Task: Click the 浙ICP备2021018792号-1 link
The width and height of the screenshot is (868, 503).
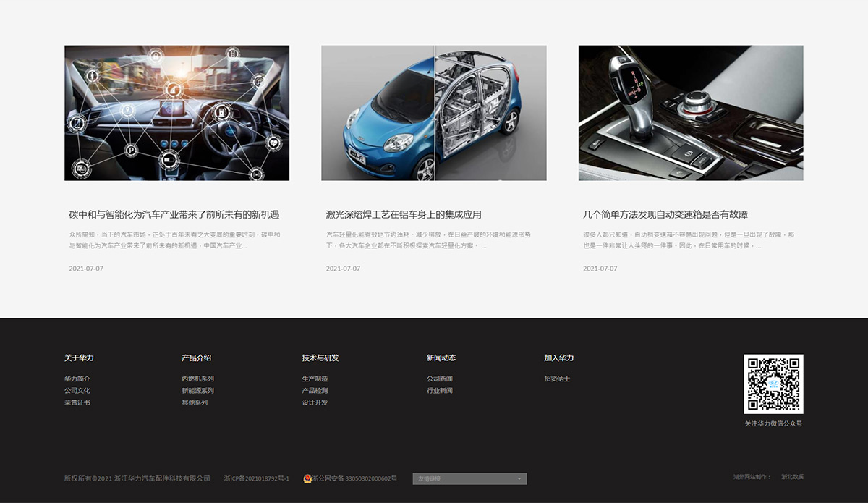Action: [x=257, y=478]
